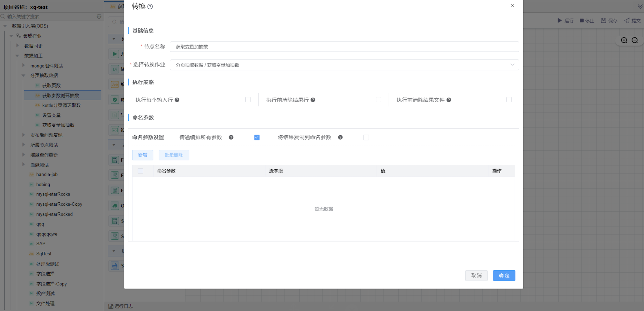The height and width of the screenshot is (311, 644).
Task: Select the Job orchestration node icon
Action: pos(115,85)
